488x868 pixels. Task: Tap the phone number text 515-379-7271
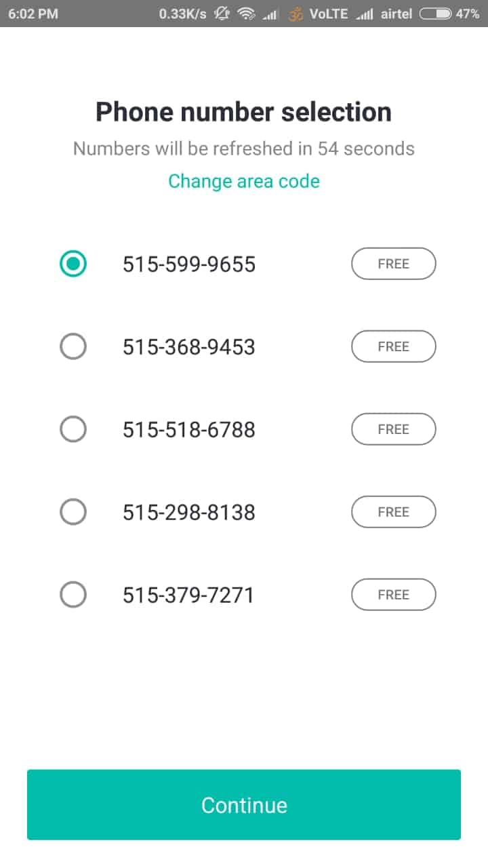click(188, 595)
